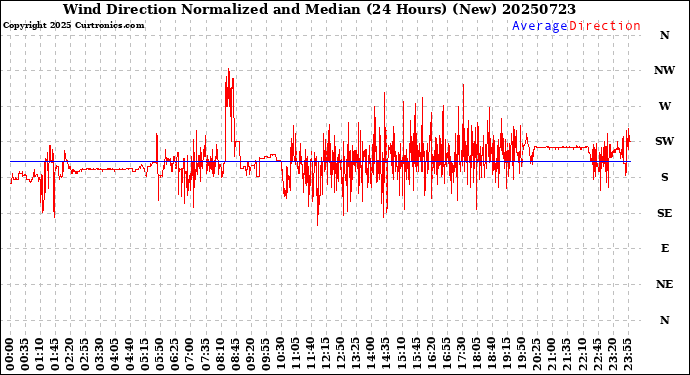Click the top N axis label
690x375 pixels.
click(664, 35)
